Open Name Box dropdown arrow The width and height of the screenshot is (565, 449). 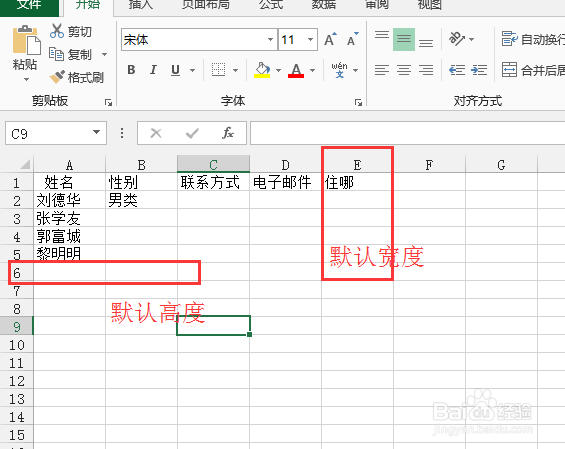96,132
